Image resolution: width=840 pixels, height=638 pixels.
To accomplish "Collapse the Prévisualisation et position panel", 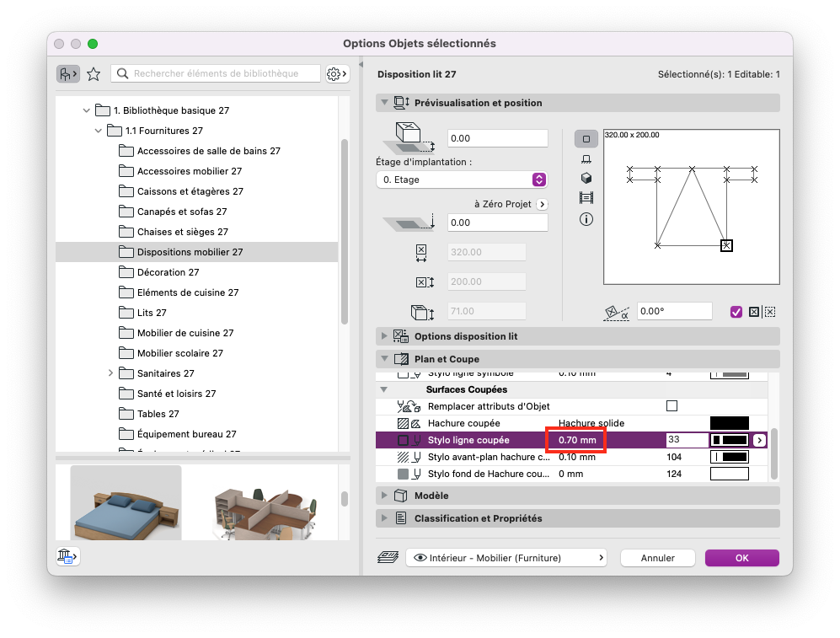I will (x=385, y=102).
